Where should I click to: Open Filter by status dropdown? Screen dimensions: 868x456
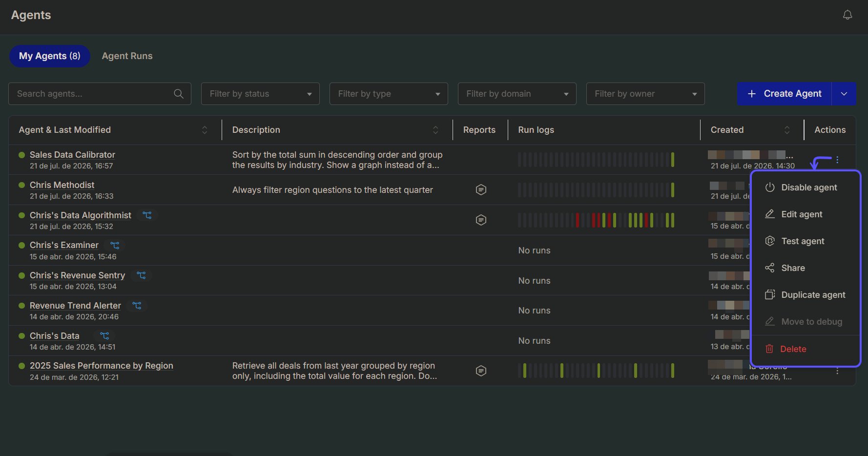(260, 94)
